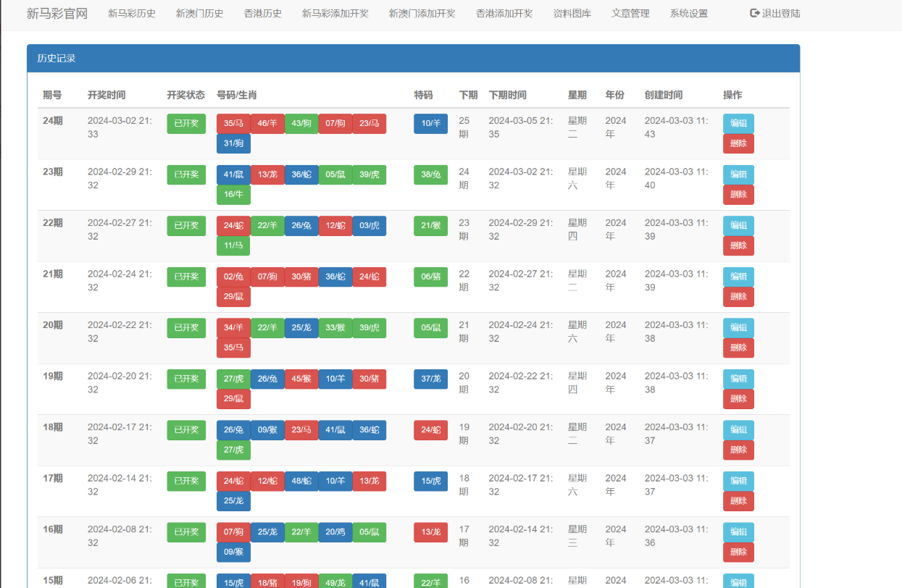Open the 新马彩官网 brand link
The image size is (902, 588).
(x=57, y=13)
